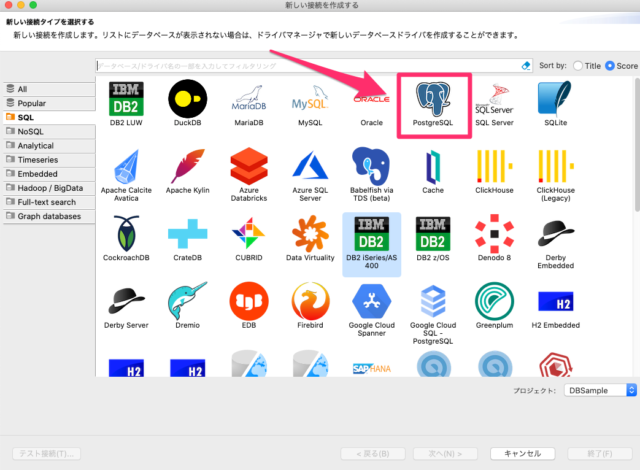Open the project DBSample dropdown
The image size is (640, 470).
[600, 390]
